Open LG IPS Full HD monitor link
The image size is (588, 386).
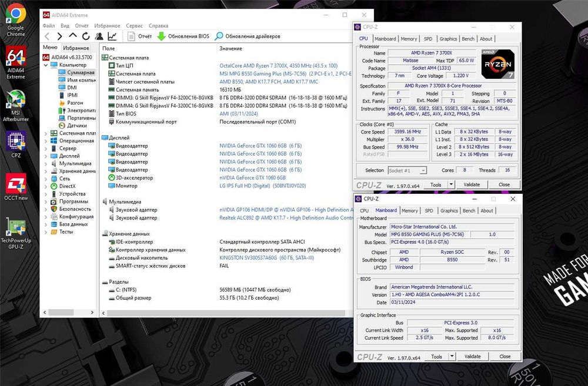click(x=262, y=186)
